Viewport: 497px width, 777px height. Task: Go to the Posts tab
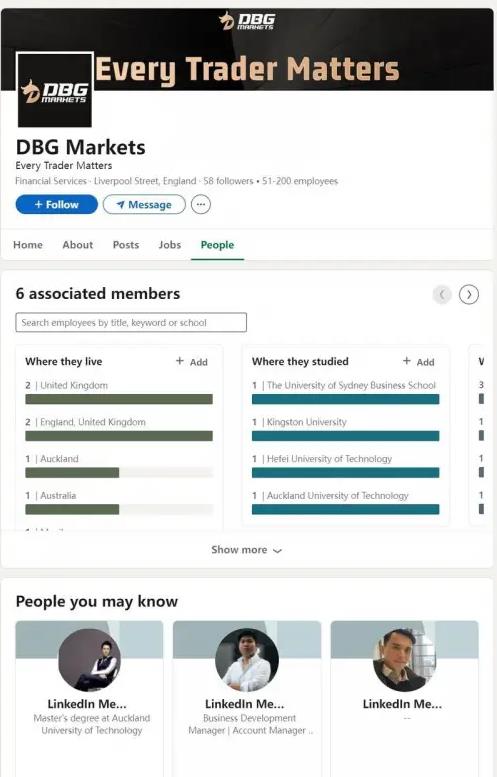(x=126, y=245)
